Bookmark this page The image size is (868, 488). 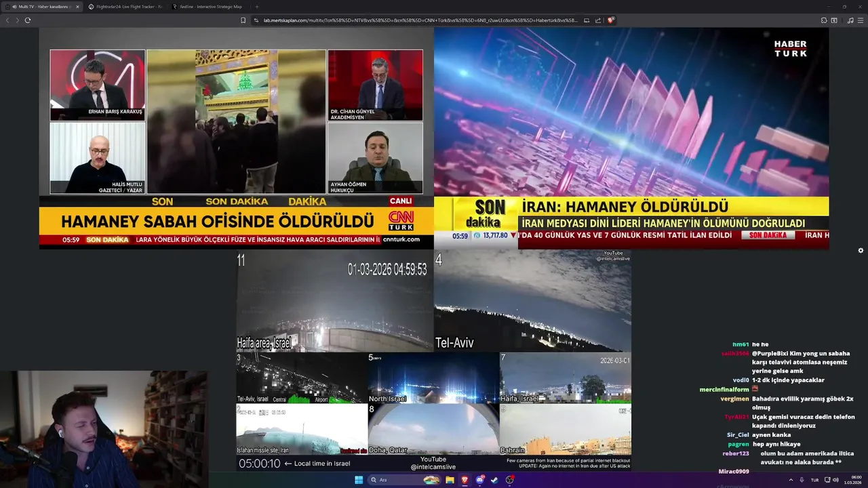pyautogui.click(x=243, y=20)
